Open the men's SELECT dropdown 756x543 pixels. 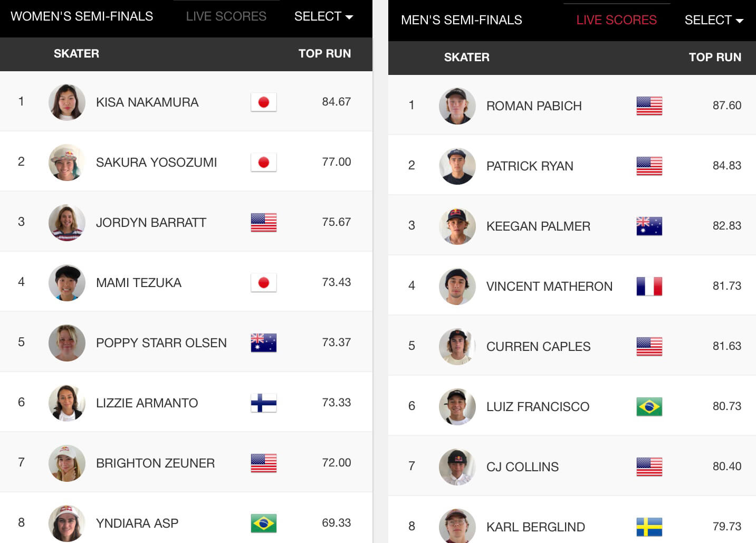tap(714, 20)
